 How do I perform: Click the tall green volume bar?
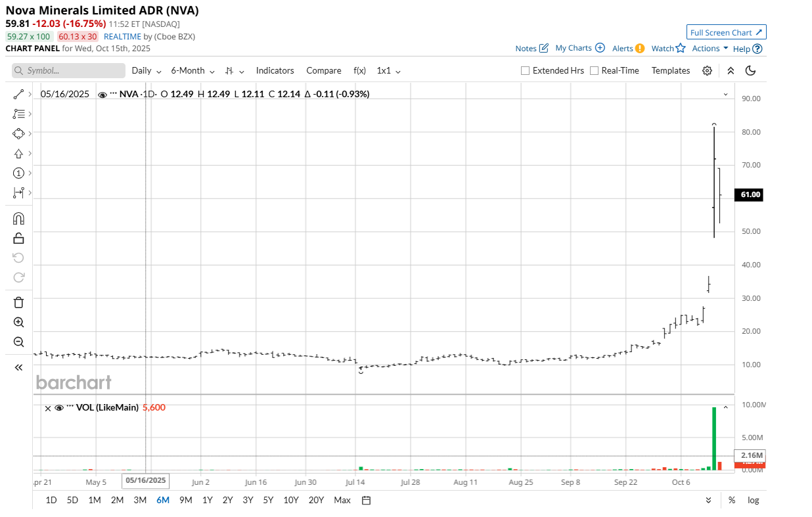coord(714,438)
